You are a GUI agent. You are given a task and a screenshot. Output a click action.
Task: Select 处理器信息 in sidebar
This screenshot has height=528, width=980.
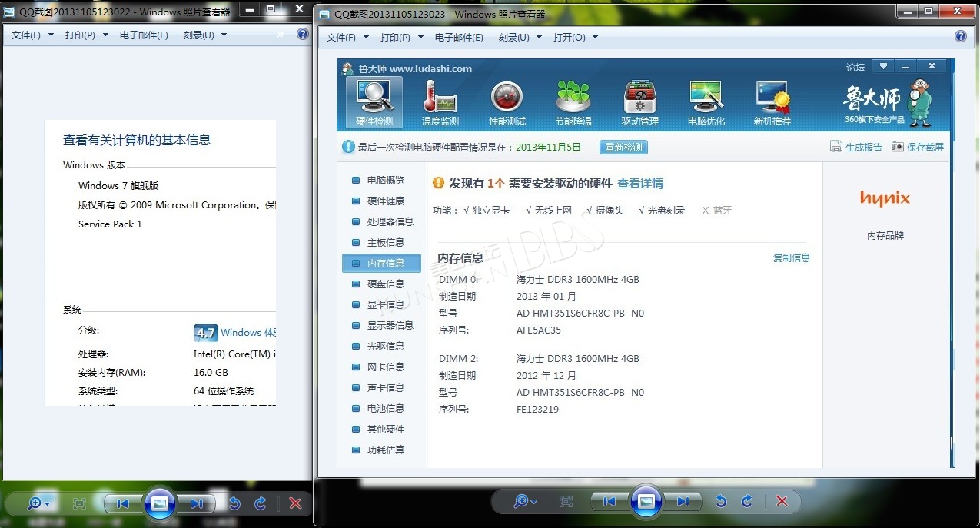383,221
